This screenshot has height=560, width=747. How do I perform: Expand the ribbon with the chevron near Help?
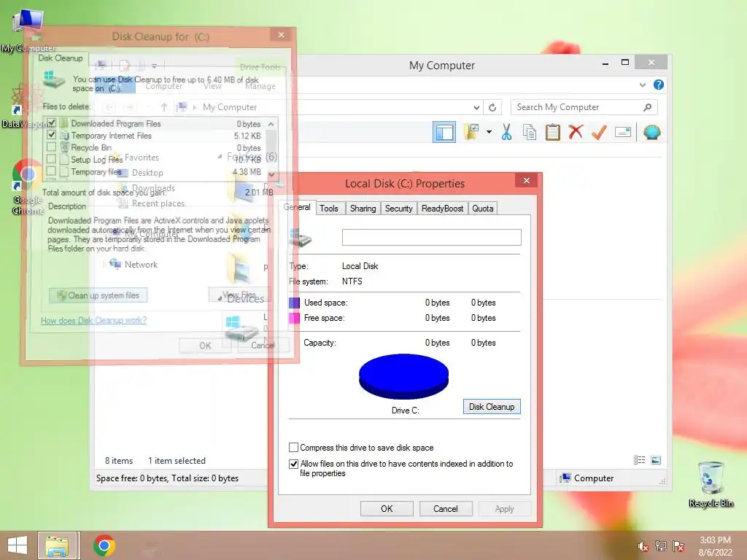point(642,85)
